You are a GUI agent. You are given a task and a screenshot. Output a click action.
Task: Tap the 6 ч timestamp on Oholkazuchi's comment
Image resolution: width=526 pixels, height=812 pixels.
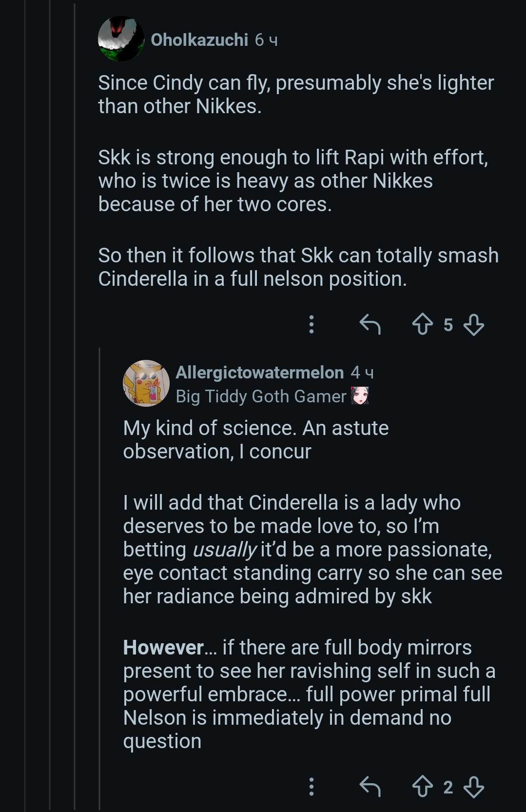266,40
